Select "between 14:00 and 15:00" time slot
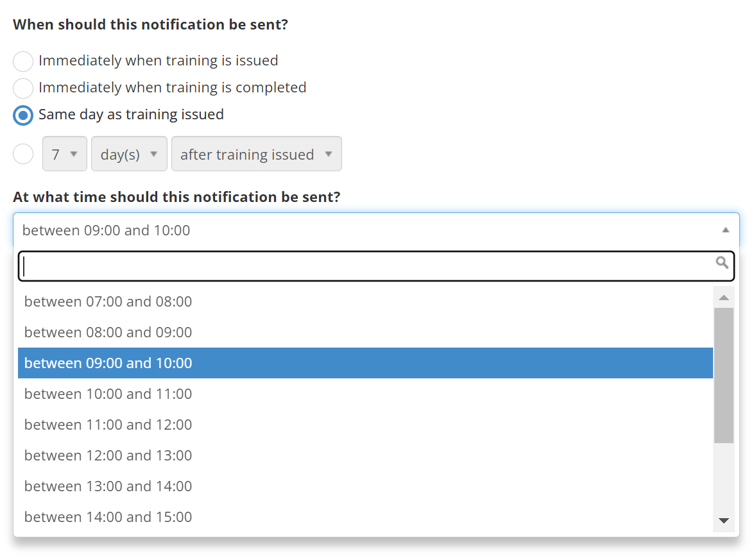The height and width of the screenshot is (556, 756). point(108,517)
